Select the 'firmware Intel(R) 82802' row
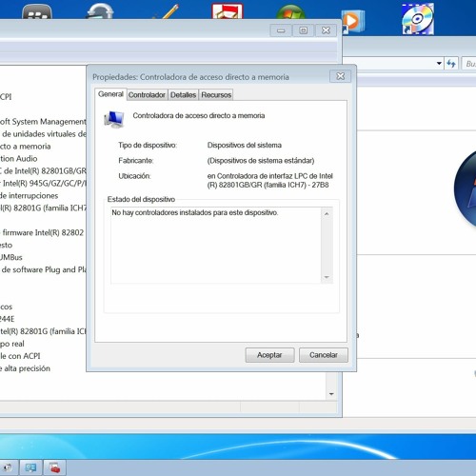The height and width of the screenshot is (476, 476). click(42, 232)
